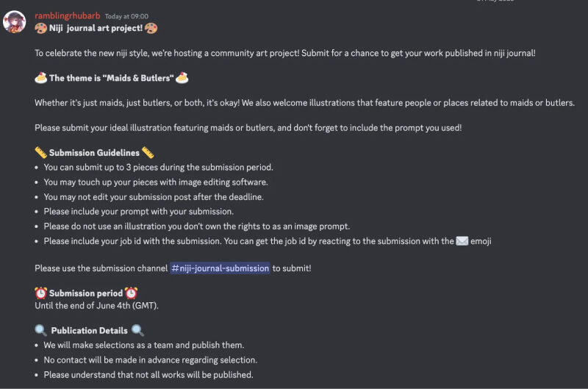This screenshot has width=588, height=389.
Task: Click the pudding emoji before "The theme is"
Action: tap(41, 78)
